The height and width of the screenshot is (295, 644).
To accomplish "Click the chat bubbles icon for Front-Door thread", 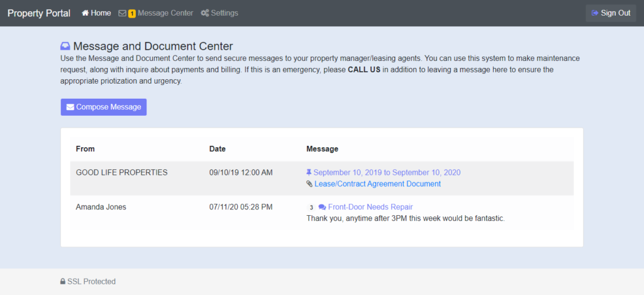I will pyautogui.click(x=322, y=207).
